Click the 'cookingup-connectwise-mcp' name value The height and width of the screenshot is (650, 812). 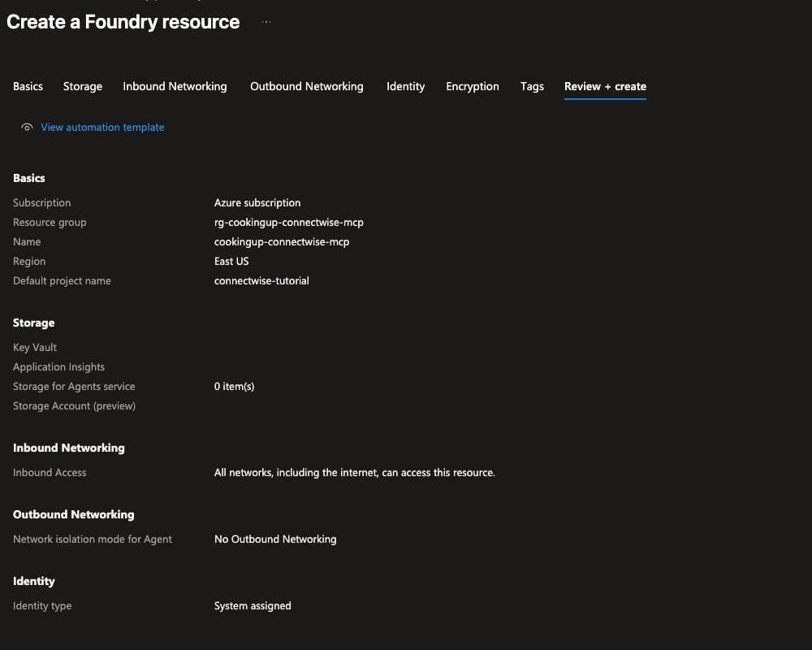(x=282, y=242)
